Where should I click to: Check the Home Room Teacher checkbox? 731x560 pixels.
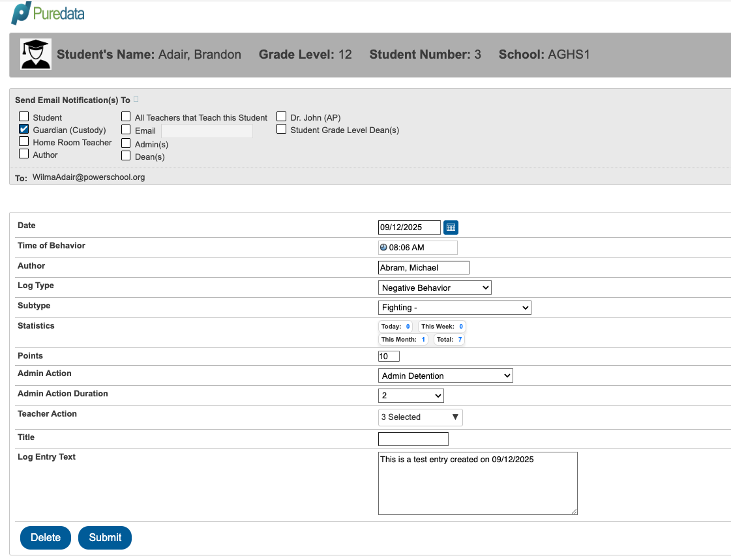click(x=23, y=141)
